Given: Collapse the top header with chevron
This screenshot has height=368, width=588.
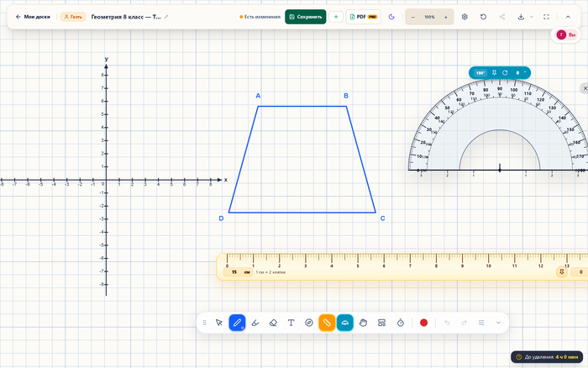Looking at the screenshot, I should pyautogui.click(x=568, y=17).
